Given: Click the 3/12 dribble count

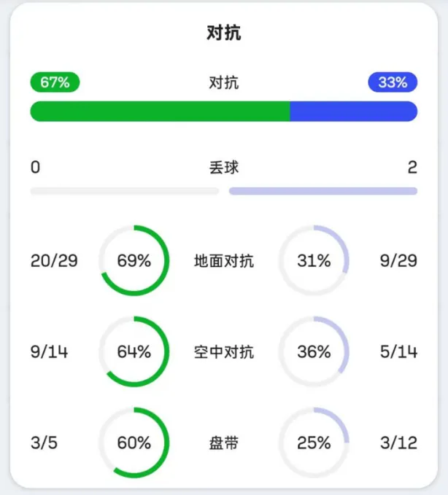Looking at the screenshot, I should point(398,443).
